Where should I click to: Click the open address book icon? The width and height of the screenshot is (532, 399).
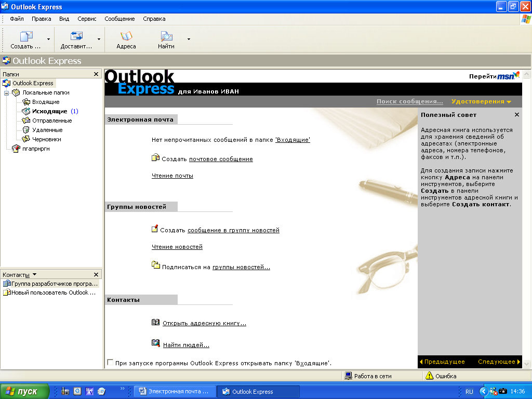pyautogui.click(x=155, y=322)
